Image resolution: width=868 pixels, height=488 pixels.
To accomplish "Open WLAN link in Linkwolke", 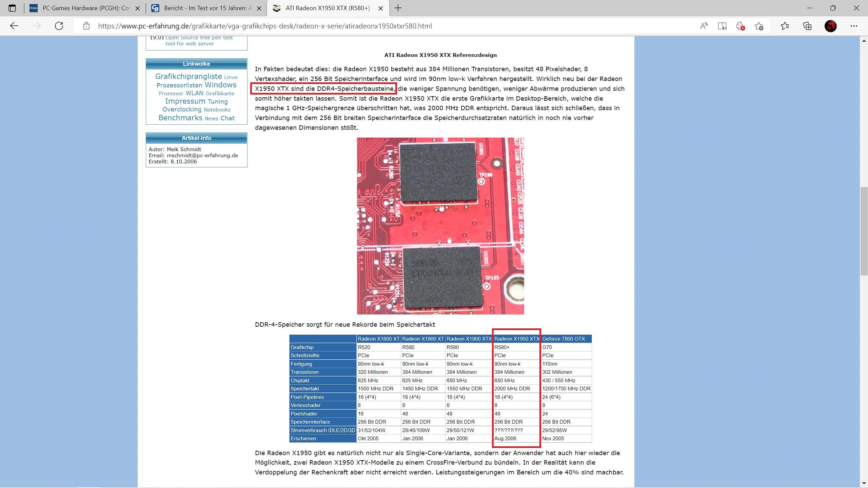I will point(194,93).
